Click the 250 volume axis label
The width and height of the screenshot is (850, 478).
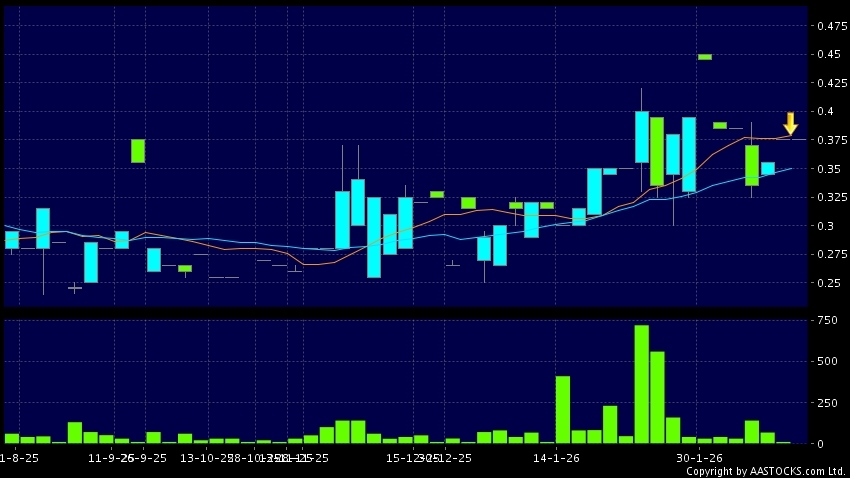[826, 402]
